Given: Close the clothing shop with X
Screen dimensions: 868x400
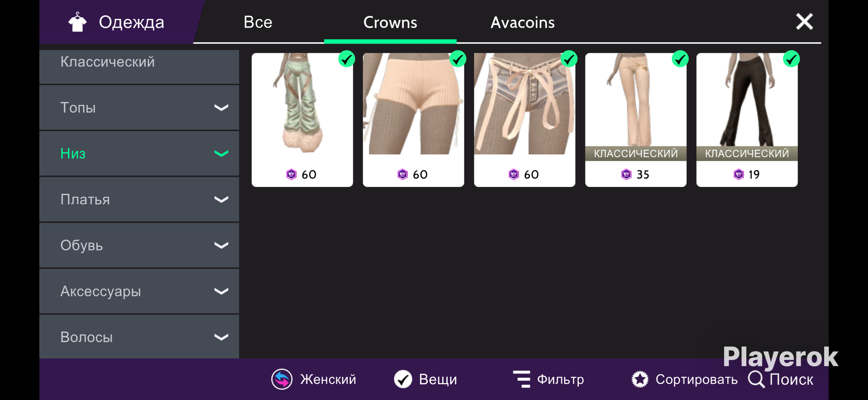Looking at the screenshot, I should [804, 21].
